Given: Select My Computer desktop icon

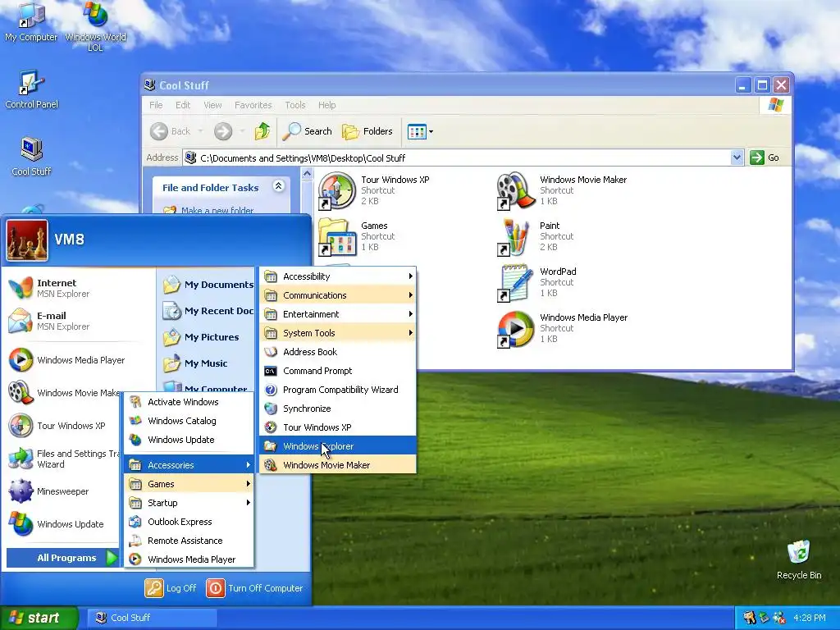Looking at the screenshot, I should click(x=31, y=22).
